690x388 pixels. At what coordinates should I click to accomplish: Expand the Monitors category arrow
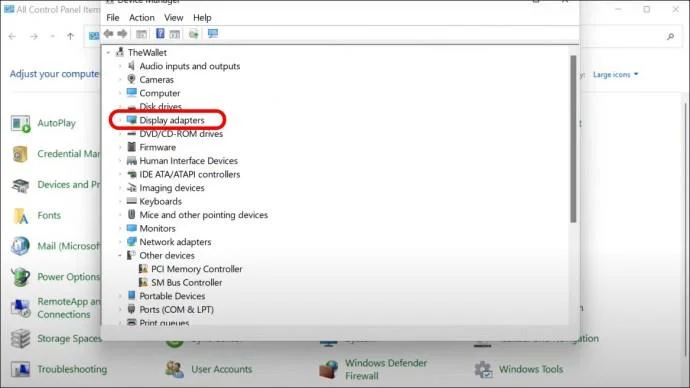[120, 228]
